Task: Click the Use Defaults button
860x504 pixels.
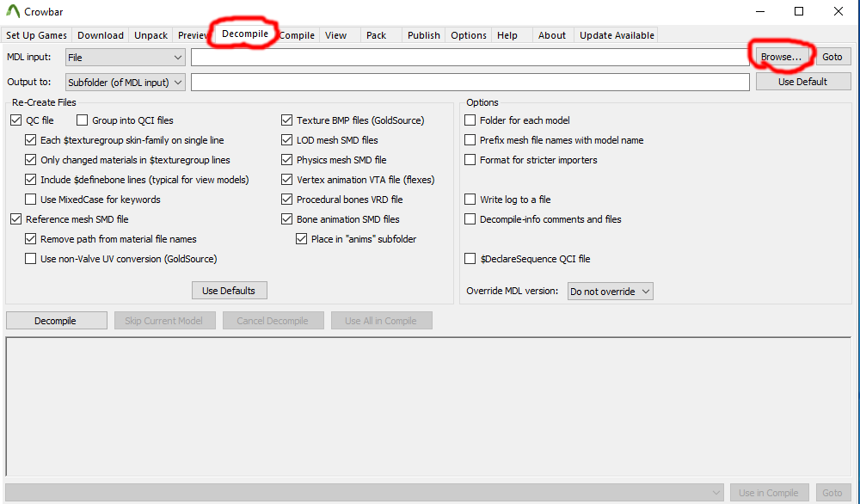Action: (229, 291)
